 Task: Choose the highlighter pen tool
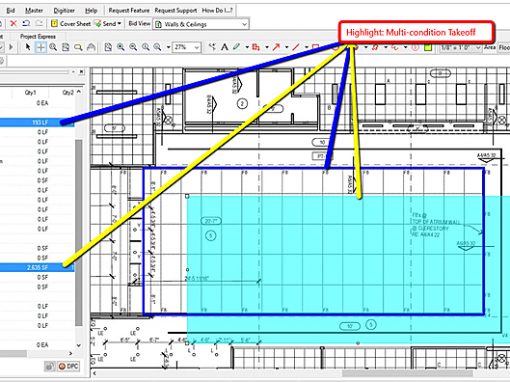[x=237, y=47]
